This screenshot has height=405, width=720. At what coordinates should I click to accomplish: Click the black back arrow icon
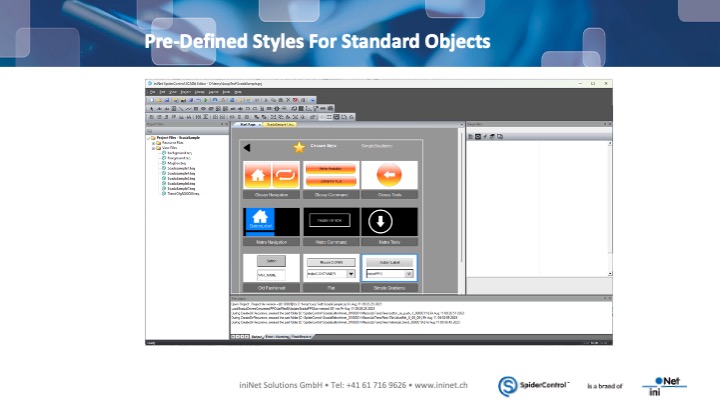coord(247,147)
